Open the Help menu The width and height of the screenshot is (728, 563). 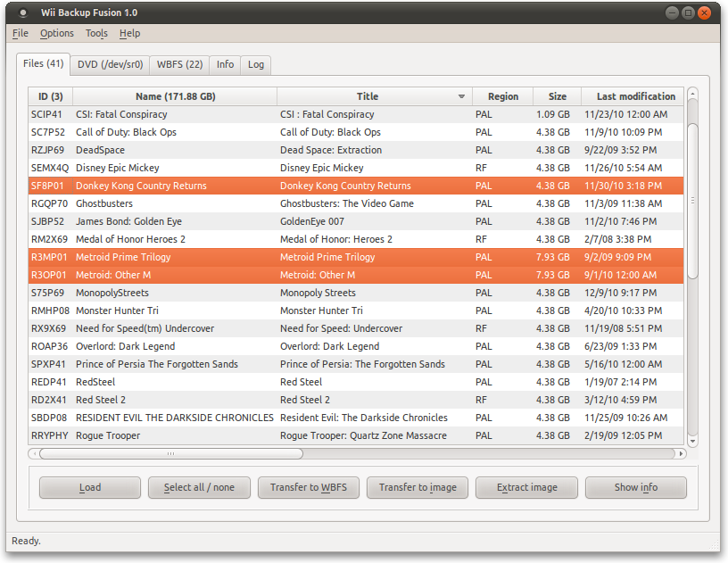point(129,33)
